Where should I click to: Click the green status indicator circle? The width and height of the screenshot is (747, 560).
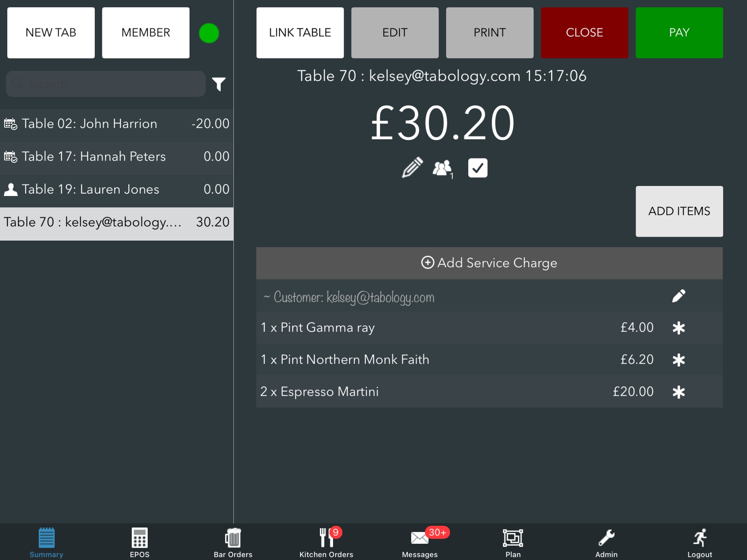tap(209, 33)
